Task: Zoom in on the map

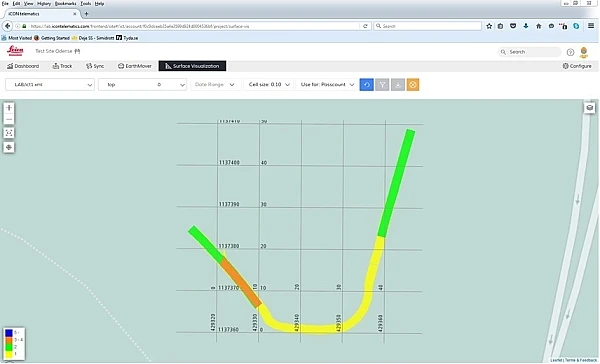Action: (9, 108)
